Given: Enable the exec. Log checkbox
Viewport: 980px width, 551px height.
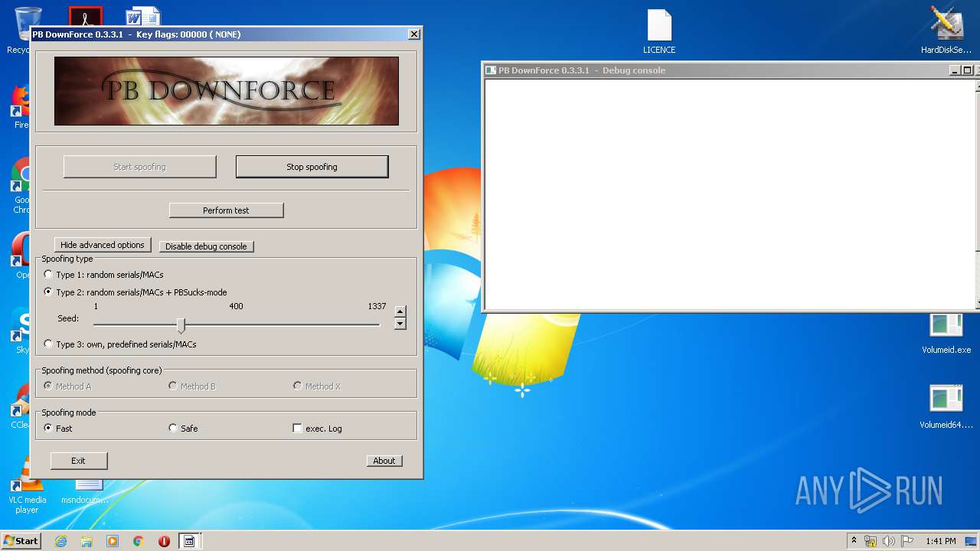Looking at the screenshot, I should click(318, 429).
